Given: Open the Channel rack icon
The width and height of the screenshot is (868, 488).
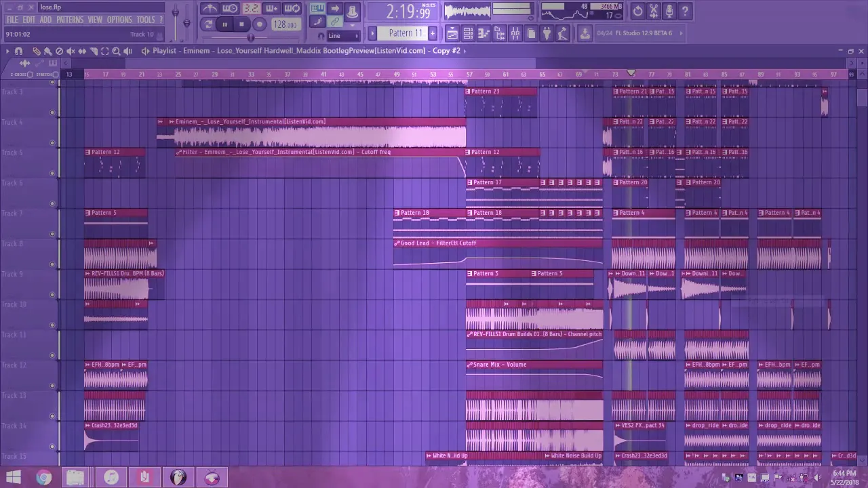Looking at the screenshot, I should point(468,33).
